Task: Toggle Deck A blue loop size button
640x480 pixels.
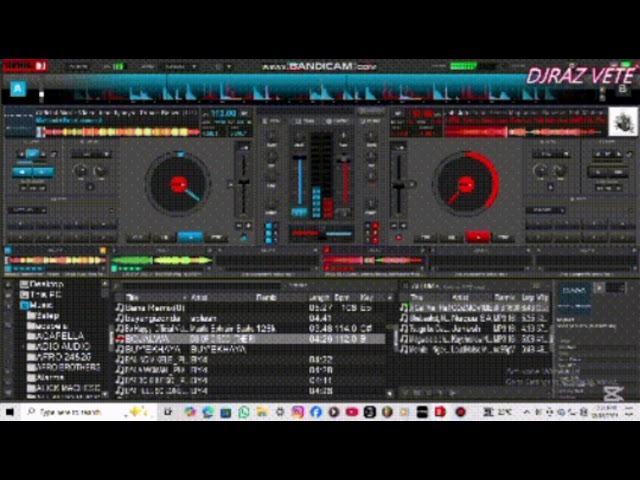Action: pos(32,154)
